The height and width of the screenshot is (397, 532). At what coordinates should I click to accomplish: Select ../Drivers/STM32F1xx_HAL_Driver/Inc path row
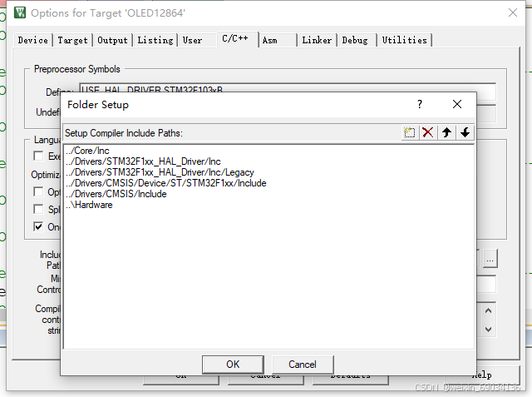click(269, 161)
